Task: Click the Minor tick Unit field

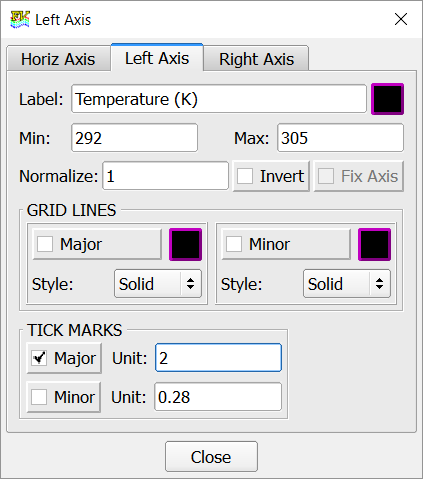Action: [218, 397]
